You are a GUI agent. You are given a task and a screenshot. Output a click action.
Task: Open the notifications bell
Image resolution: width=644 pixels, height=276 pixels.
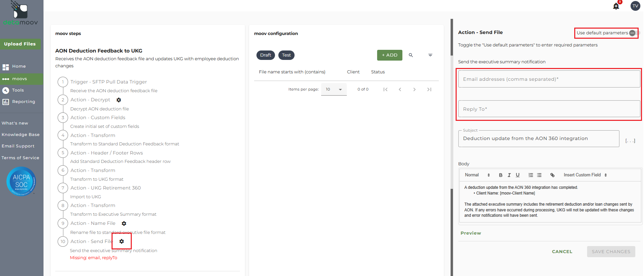tap(616, 6)
